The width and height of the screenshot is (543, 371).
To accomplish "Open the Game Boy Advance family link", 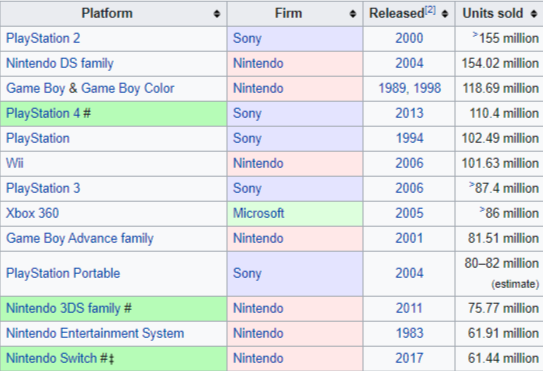I will tap(80, 238).
